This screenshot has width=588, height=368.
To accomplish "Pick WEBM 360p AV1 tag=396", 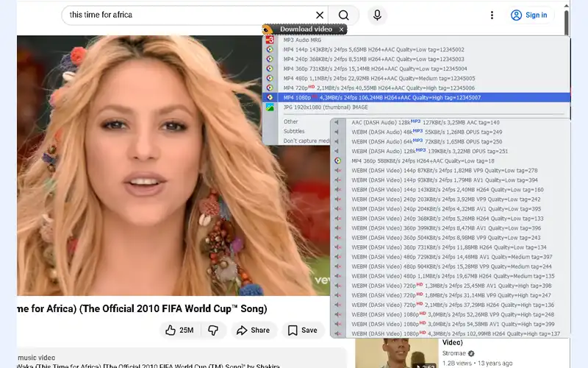I will pyautogui.click(x=451, y=228).
